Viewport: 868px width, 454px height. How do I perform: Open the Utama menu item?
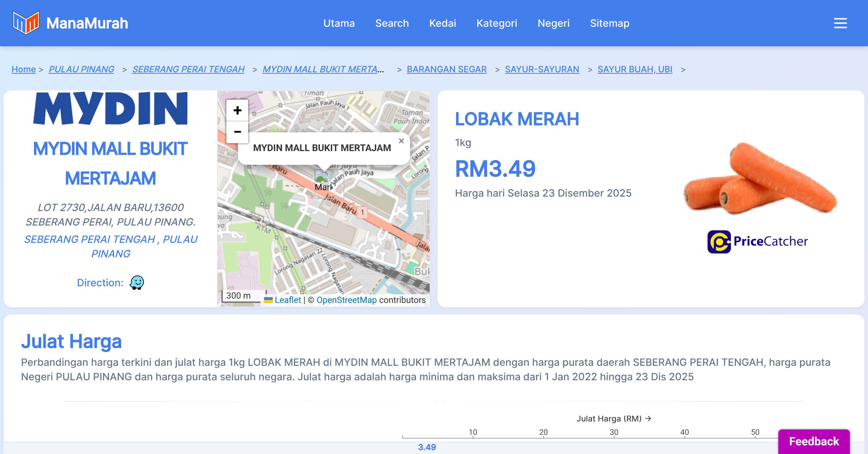pyautogui.click(x=339, y=23)
